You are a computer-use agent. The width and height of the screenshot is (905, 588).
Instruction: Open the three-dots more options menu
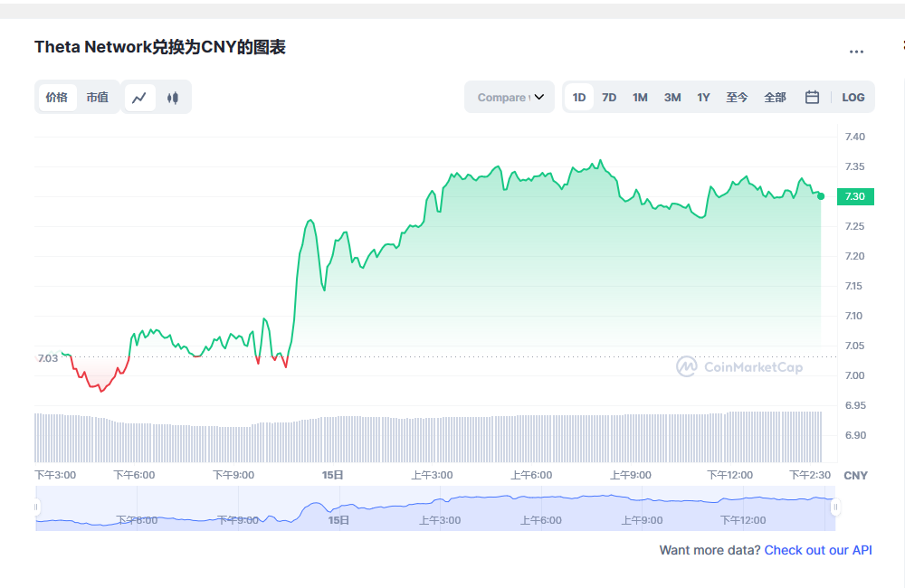(856, 52)
